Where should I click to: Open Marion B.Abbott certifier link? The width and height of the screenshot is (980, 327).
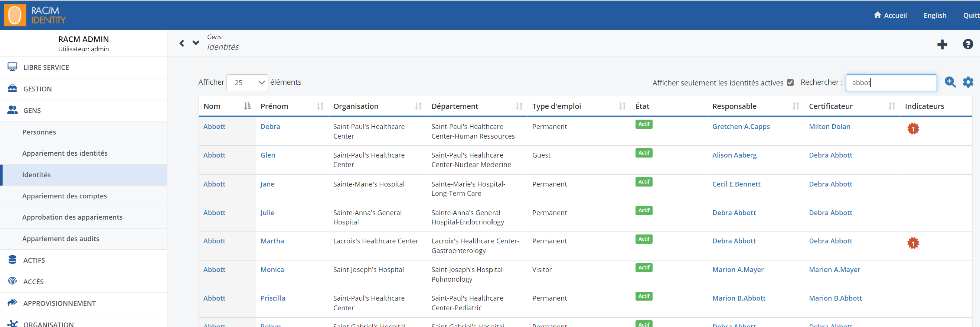pos(836,298)
